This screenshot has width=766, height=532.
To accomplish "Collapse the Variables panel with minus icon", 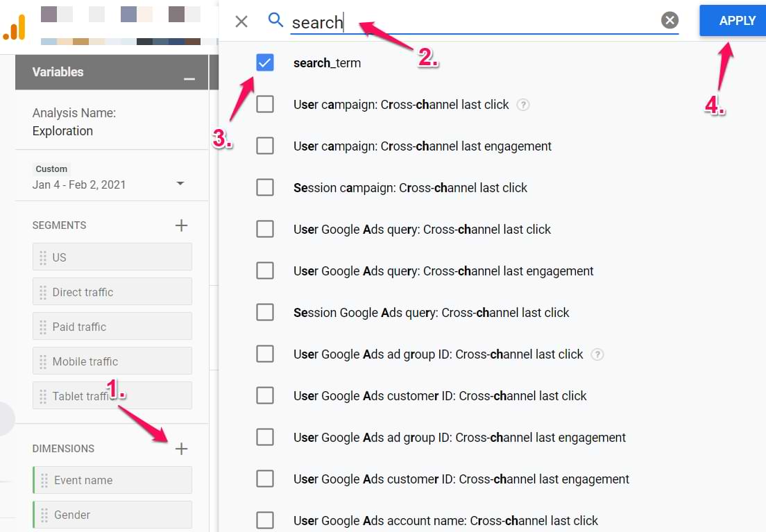I will tap(189, 78).
